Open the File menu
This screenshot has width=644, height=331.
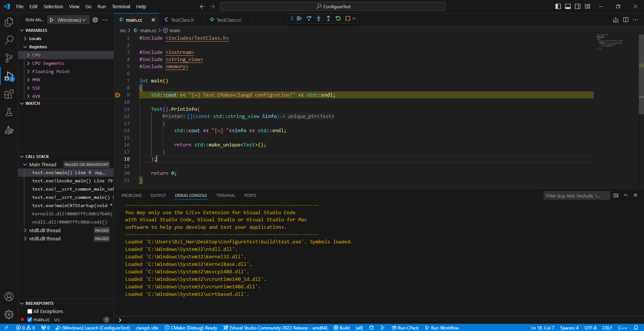(20, 6)
